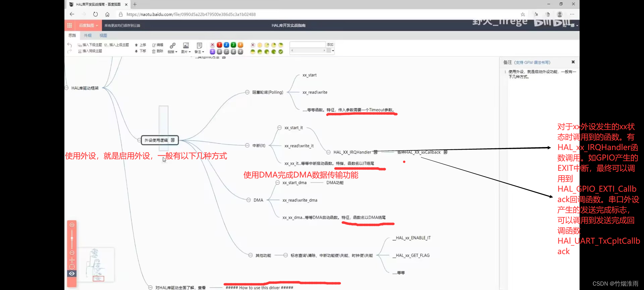The height and width of the screenshot is (290, 644).
Task: Set progress to completed green checkmark
Action: 281,51
